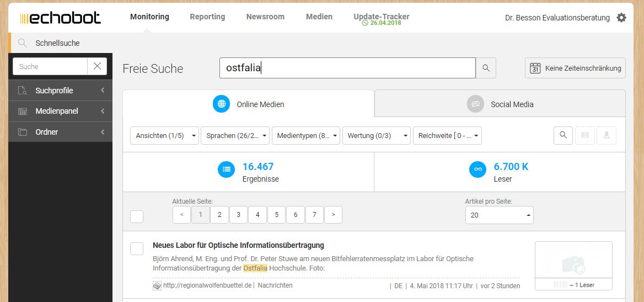The height and width of the screenshot is (302, 644).
Task: Click into the sidebar Suche input field
Action: pyautogui.click(x=50, y=66)
